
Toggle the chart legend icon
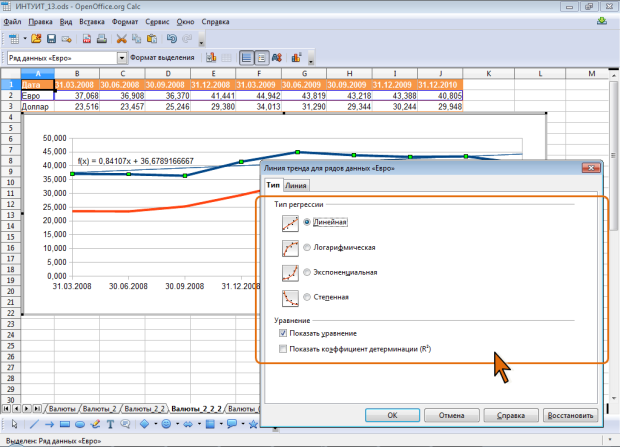tap(262, 58)
